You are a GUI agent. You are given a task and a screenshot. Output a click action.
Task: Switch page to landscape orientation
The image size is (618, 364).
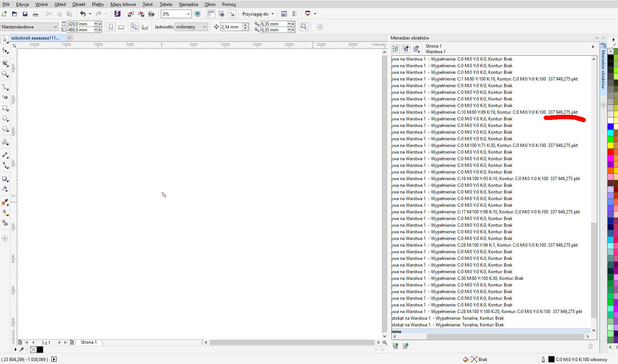click(x=121, y=27)
